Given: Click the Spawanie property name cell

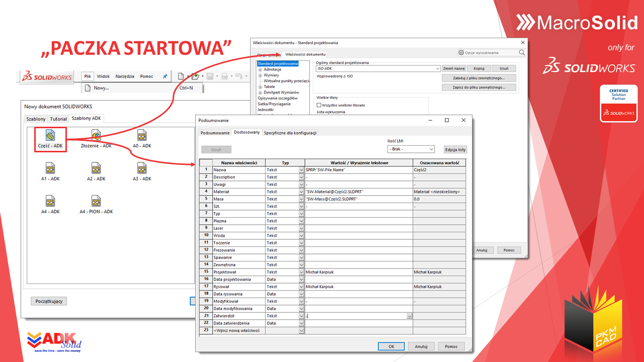Looking at the screenshot, I should coord(238,257).
